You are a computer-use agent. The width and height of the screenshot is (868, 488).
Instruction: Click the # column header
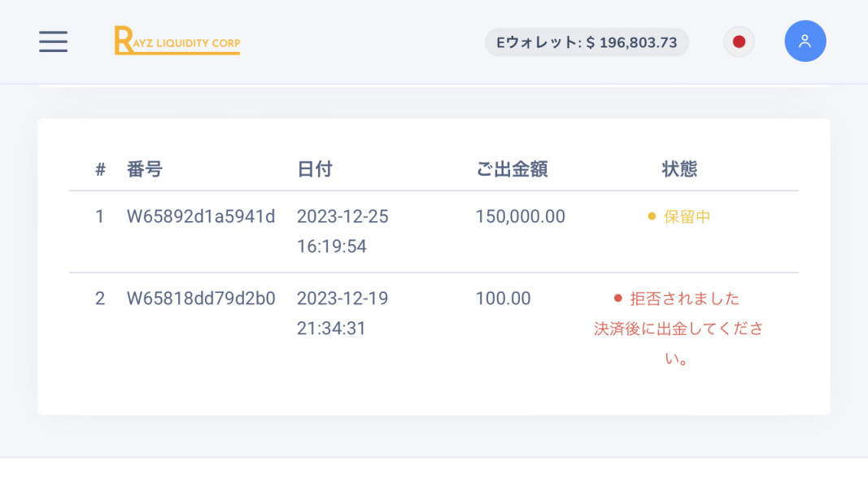pos(100,169)
